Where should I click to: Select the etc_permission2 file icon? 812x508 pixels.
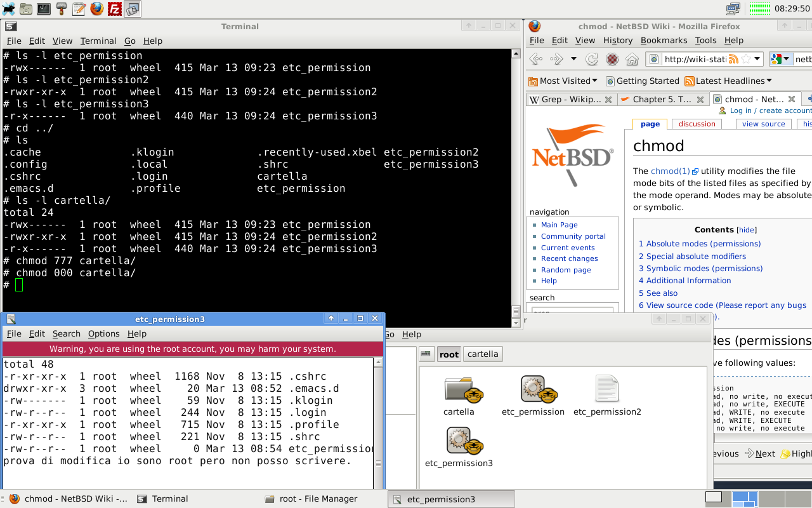click(607, 395)
